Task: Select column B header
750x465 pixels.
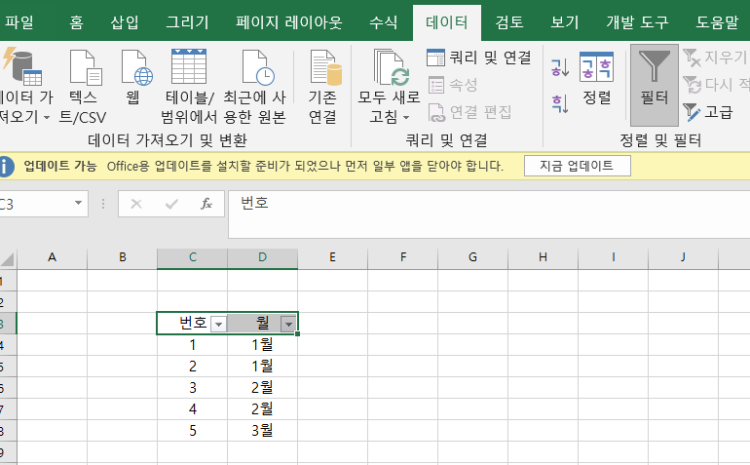Action: (122, 258)
